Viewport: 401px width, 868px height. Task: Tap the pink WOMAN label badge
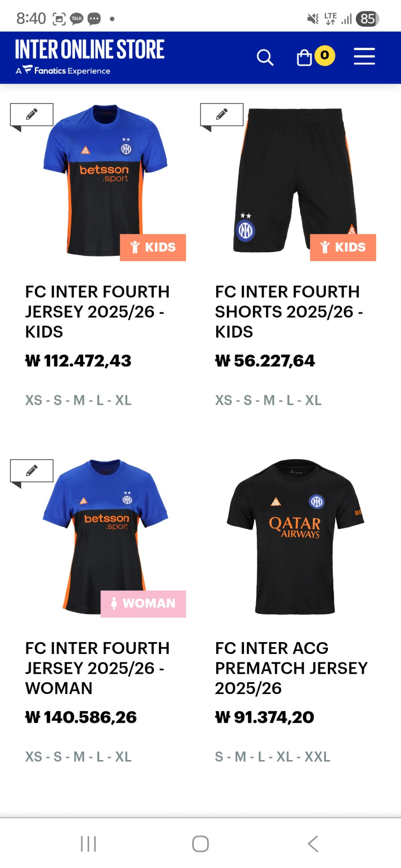143,603
